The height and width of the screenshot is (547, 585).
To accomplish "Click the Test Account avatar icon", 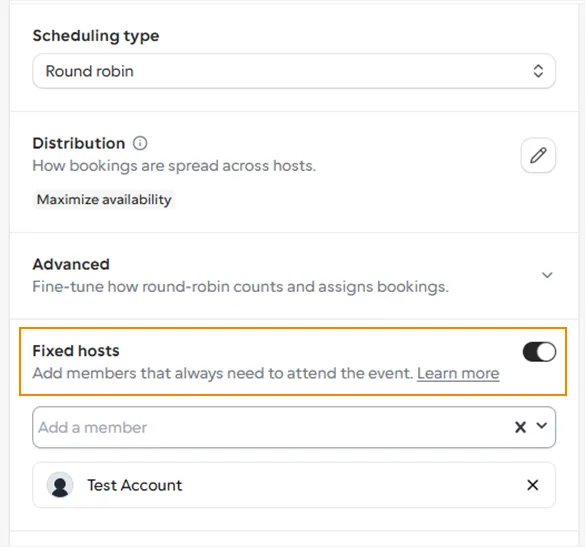I will click(60, 485).
